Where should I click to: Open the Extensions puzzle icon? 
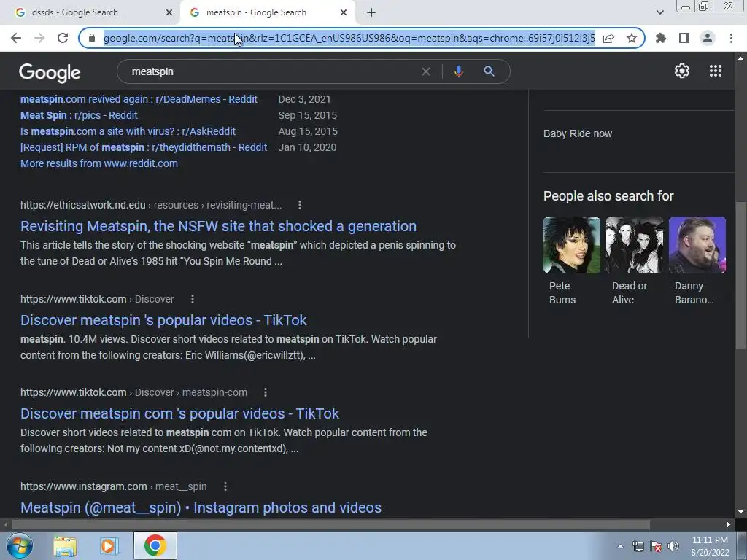[661, 38]
